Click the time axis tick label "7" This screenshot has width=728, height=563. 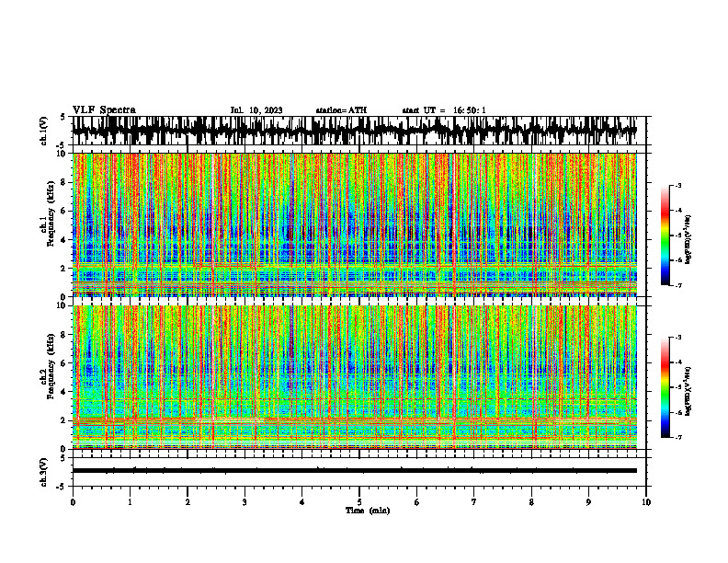[474, 502]
